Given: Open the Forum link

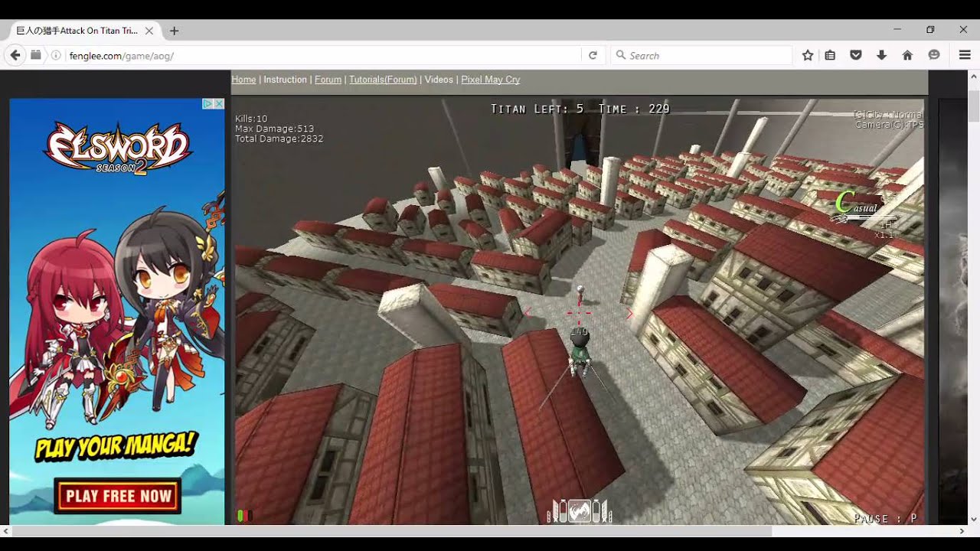Looking at the screenshot, I should coord(328,80).
